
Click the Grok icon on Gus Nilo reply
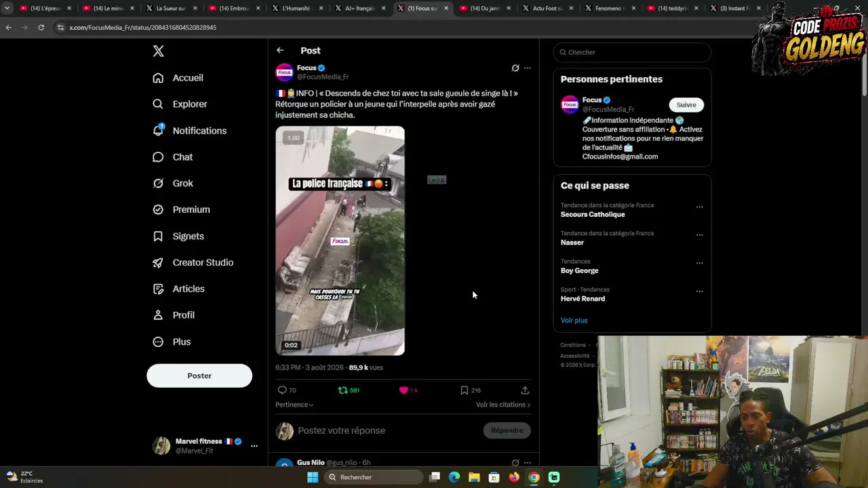click(515, 463)
